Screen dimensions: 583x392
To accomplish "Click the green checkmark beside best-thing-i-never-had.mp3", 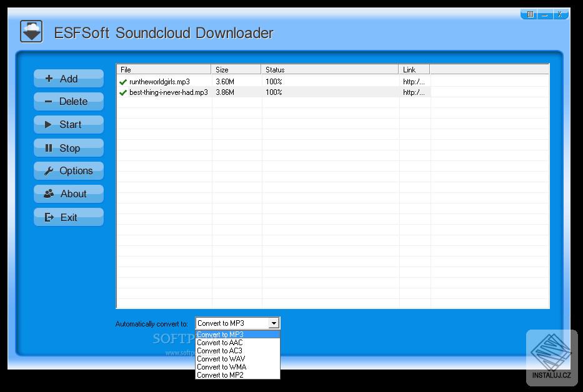I will (123, 92).
